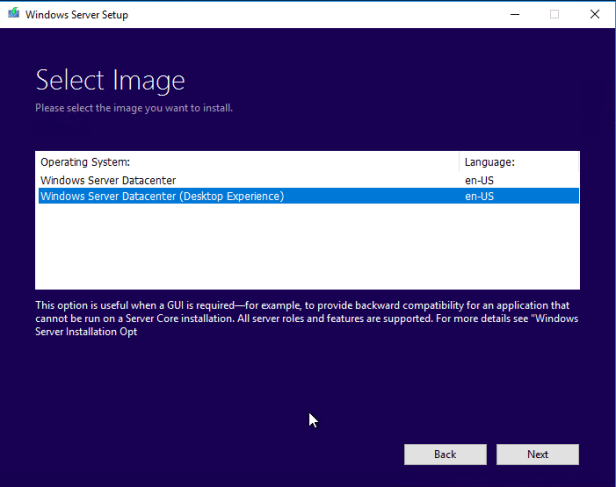Close the Windows Server Setup window
Image resolution: width=616 pixels, height=487 pixels.
[x=595, y=15]
